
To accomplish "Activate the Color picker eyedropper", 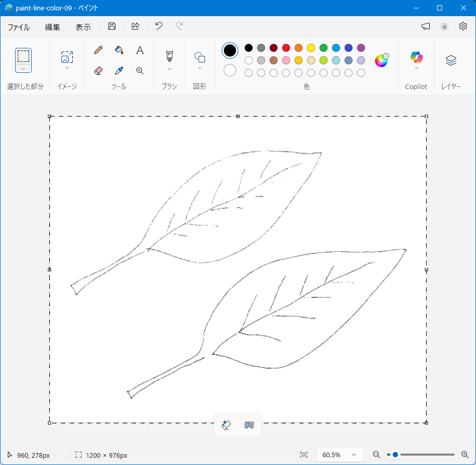I will [119, 71].
